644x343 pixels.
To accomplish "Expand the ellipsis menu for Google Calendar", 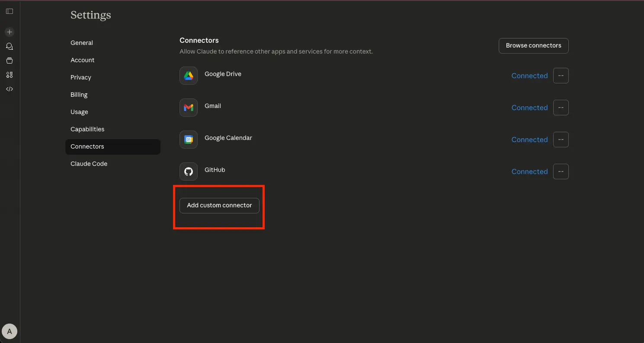I will coord(561,140).
